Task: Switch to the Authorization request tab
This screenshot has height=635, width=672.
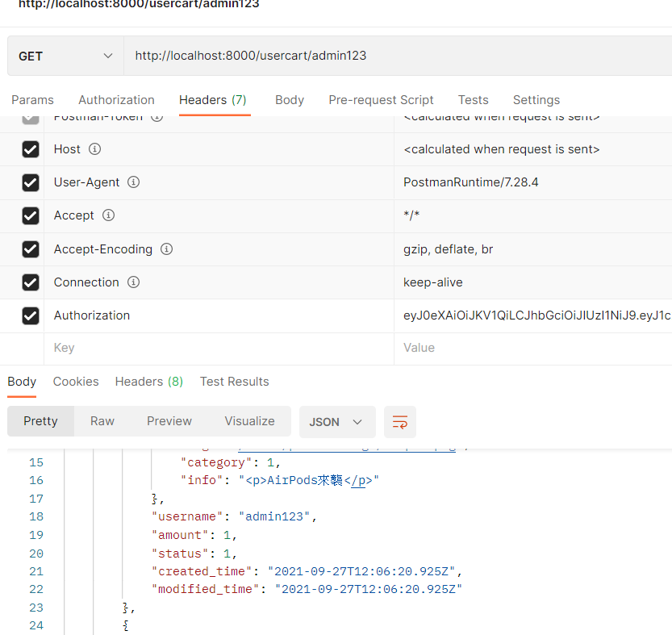Action: point(116,100)
